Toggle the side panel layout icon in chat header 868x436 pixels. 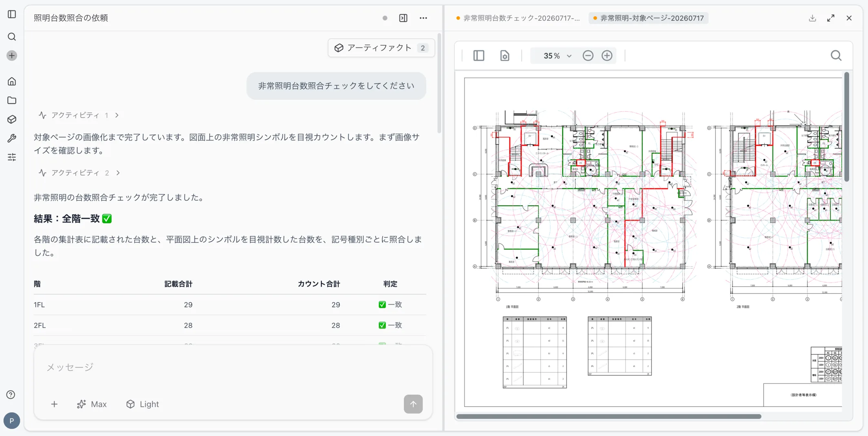coord(403,18)
